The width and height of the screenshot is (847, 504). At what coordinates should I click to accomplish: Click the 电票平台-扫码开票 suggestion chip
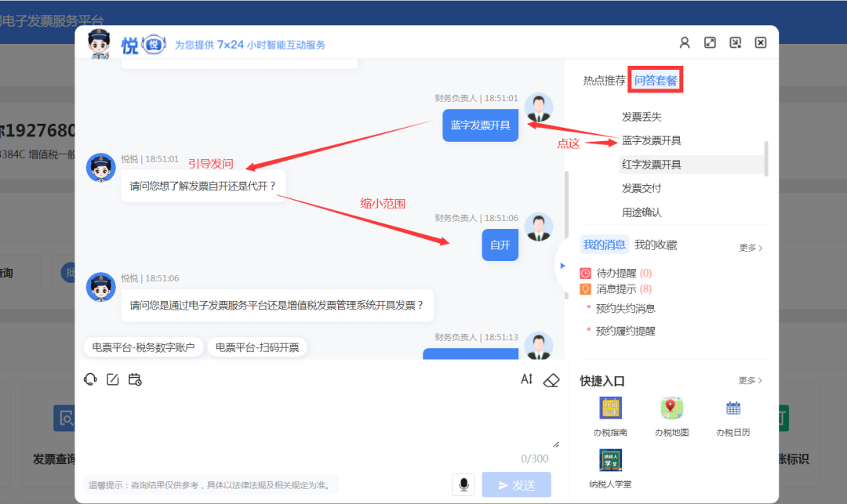(x=257, y=347)
